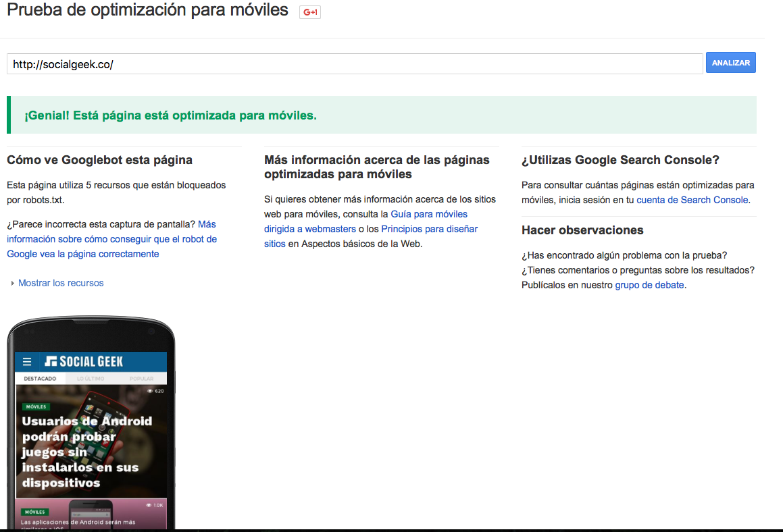Click heading Más información acerca de las páginas
This screenshot has width=783, height=532.
click(x=376, y=167)
